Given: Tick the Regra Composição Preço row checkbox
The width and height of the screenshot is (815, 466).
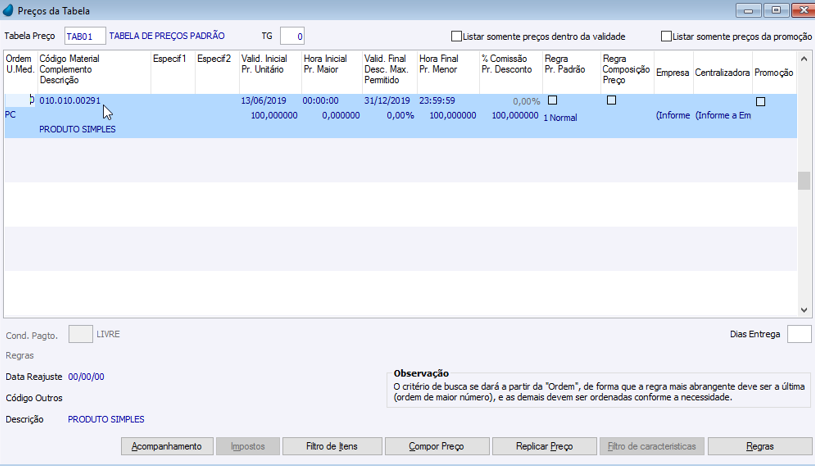Looking at the screenshot, I should pos(611,100).
